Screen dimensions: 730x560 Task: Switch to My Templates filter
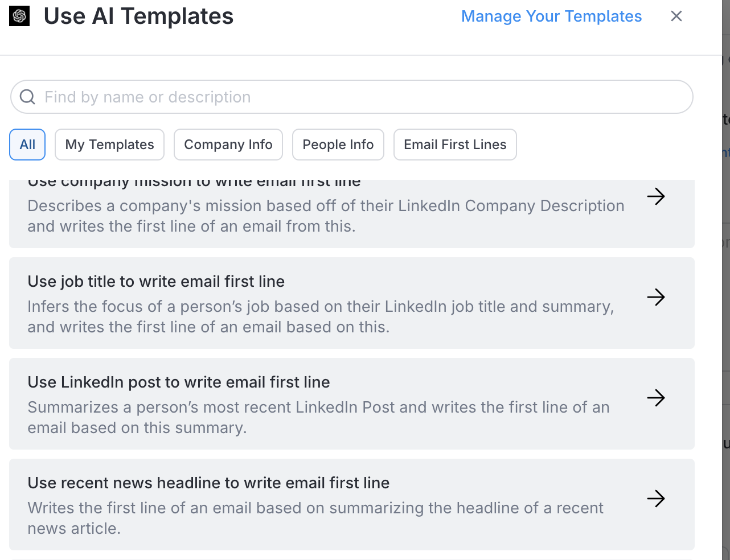[109, 145]
